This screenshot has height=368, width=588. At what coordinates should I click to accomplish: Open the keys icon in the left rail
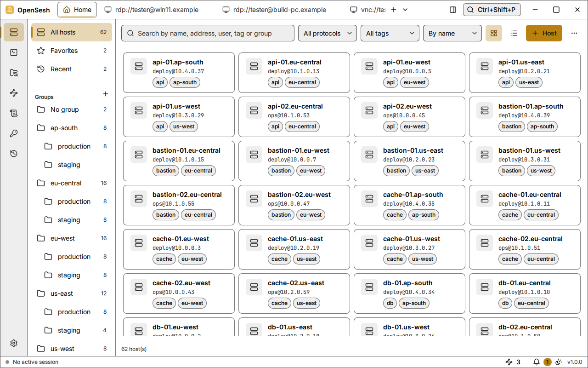[x=14, y=133]
